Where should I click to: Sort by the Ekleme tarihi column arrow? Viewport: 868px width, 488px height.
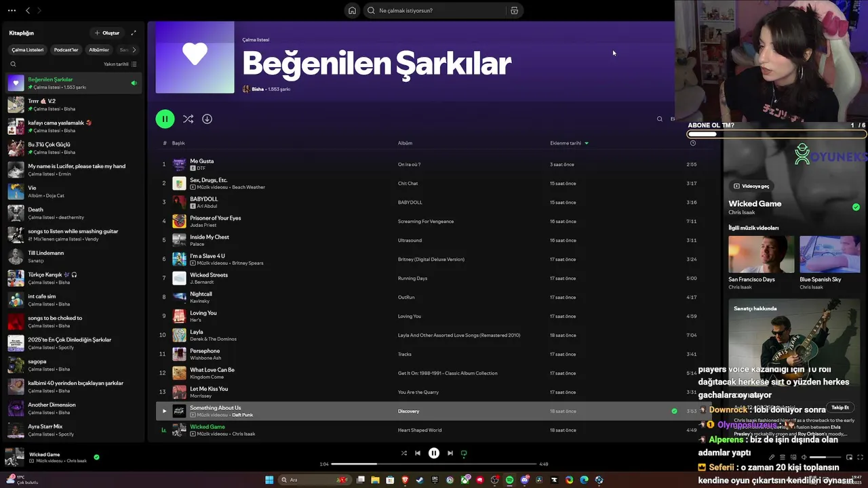point(587,143)
